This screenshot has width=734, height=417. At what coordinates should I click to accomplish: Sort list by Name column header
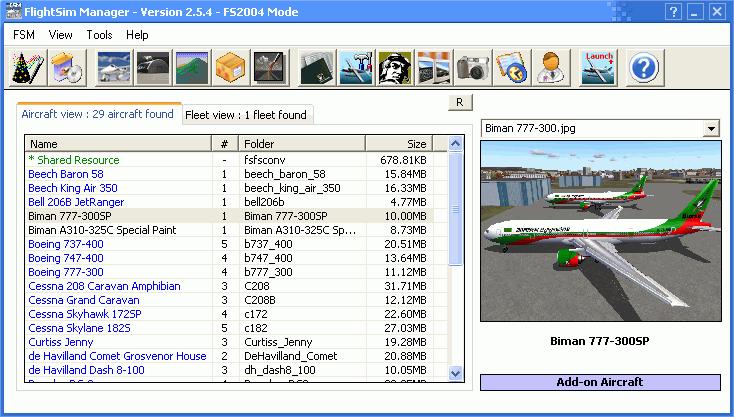pos(118,144)
